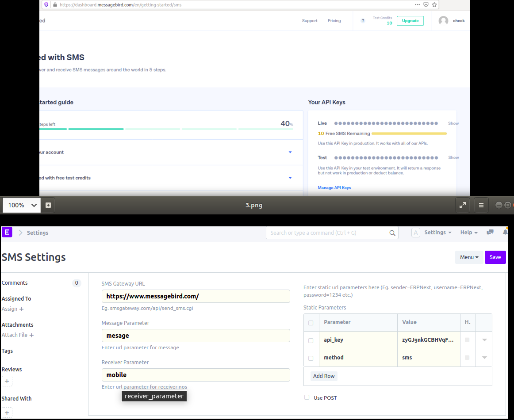The width and height of the screenshot is (514, 420).
Task: Click the user avatar letter A
Action: [416, 233]
